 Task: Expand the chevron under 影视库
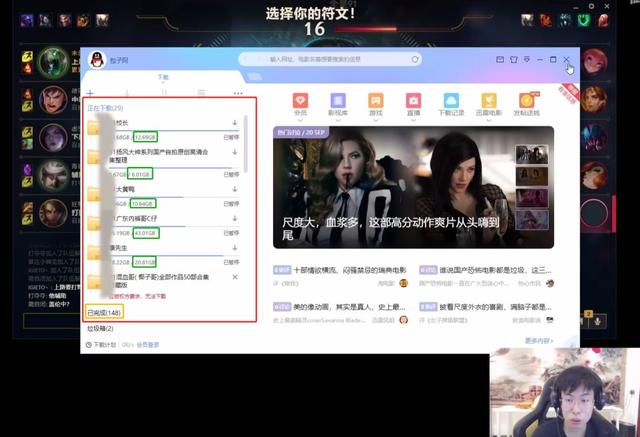(338, 120)
